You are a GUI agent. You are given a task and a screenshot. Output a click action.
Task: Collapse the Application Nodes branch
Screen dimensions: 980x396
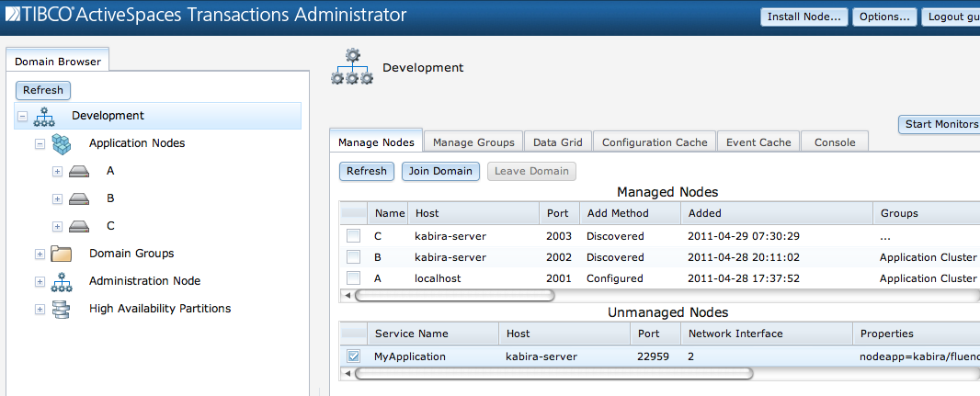tap(40, 143)
